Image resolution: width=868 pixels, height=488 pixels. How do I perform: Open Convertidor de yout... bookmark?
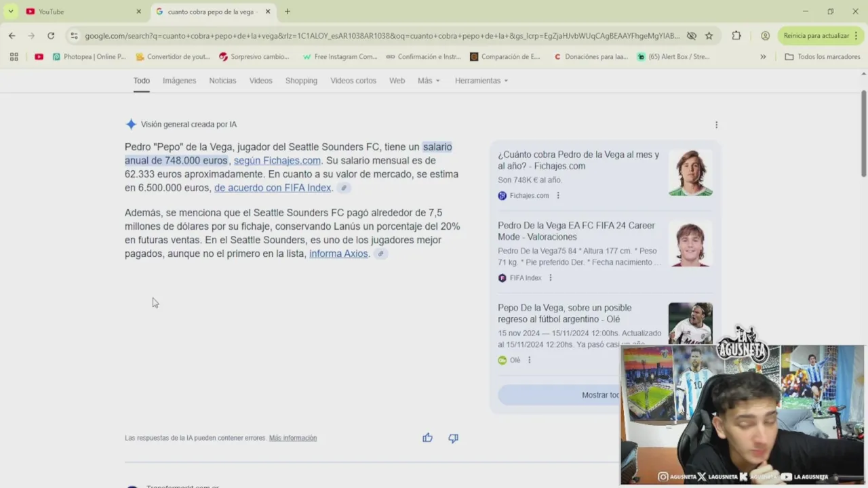[173, 57]
